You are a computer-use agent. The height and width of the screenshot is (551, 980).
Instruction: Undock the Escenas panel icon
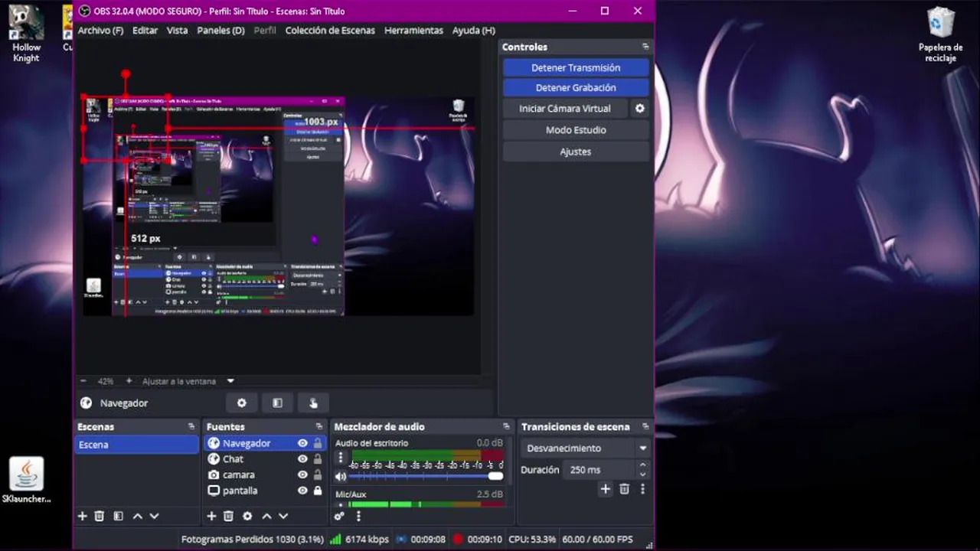[191, 427]
